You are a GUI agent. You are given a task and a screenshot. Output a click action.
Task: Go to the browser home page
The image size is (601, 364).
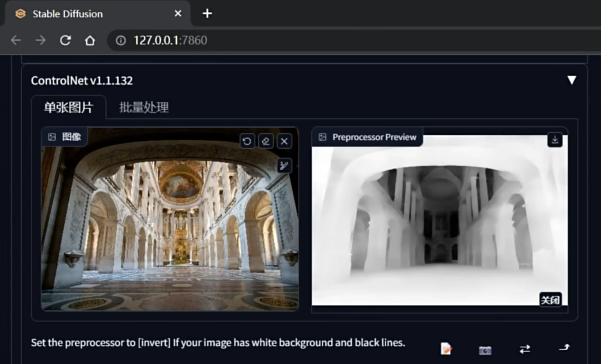click(x=90, y=40)
